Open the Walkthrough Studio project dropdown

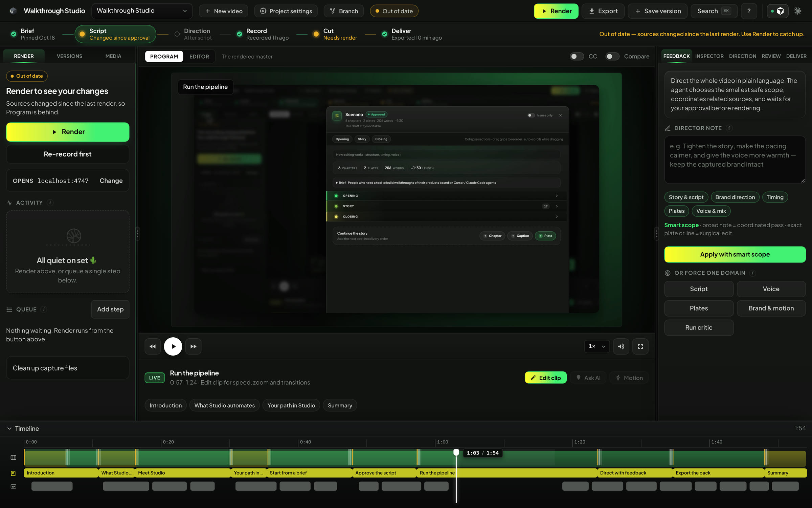[x=142, y=11]
